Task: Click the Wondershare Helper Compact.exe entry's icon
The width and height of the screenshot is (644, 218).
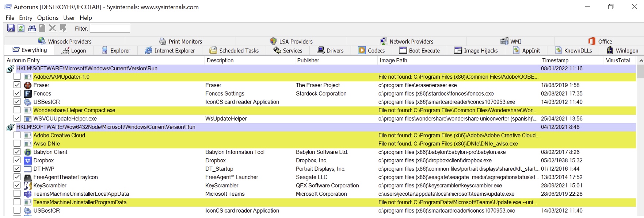Action: tap(27, 110)
